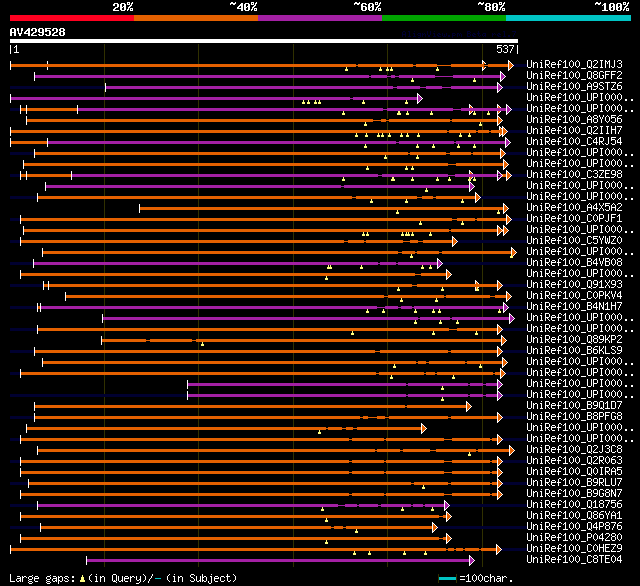Open the UniRef100_A4X5A2 label
The width and height of the screenshot is (640, 586).
(574, 208)
